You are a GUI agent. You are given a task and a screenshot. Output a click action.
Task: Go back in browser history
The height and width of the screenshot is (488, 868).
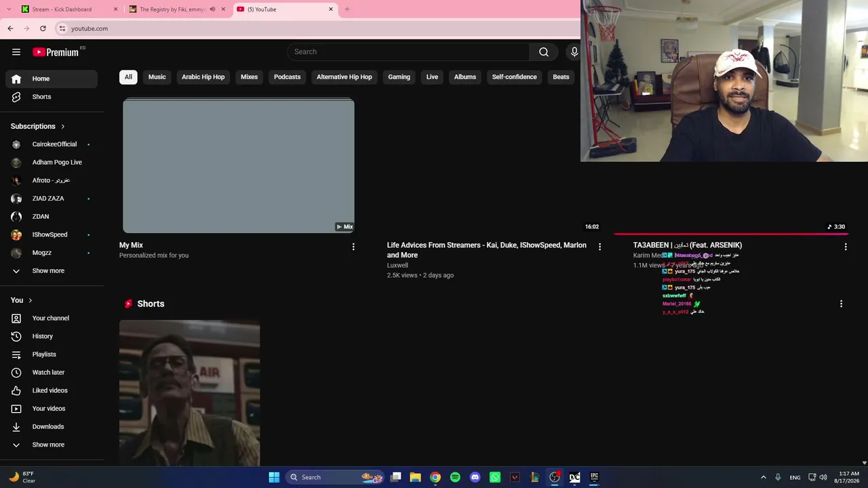coord(10,28)
